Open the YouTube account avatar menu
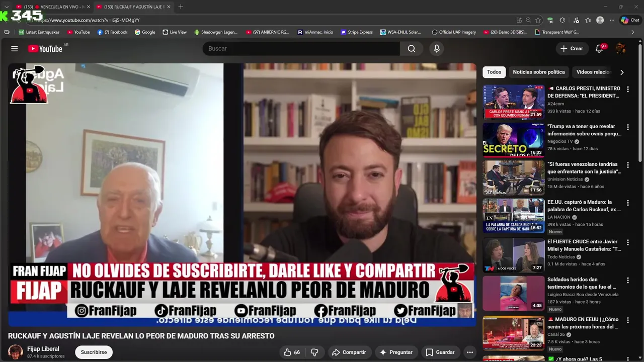This screenshot has width=644, height=362. (620, 49)
